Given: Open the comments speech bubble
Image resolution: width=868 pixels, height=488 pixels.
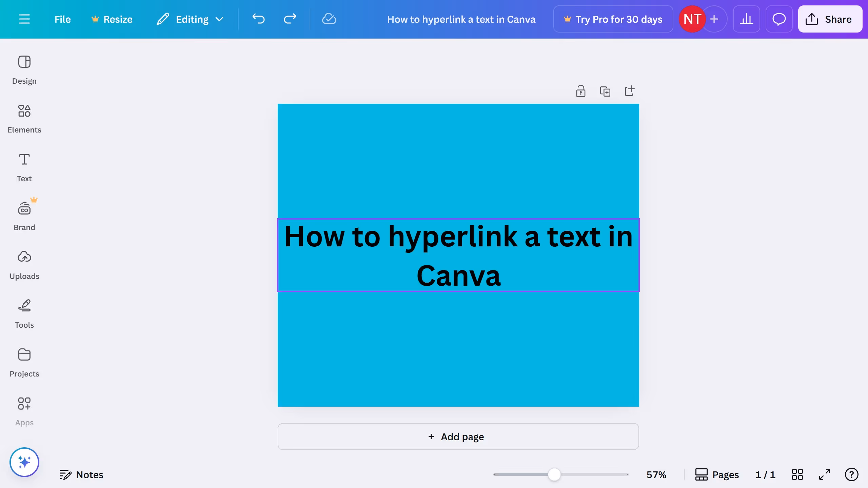Looking at the screenshot, I should point(779,19).
